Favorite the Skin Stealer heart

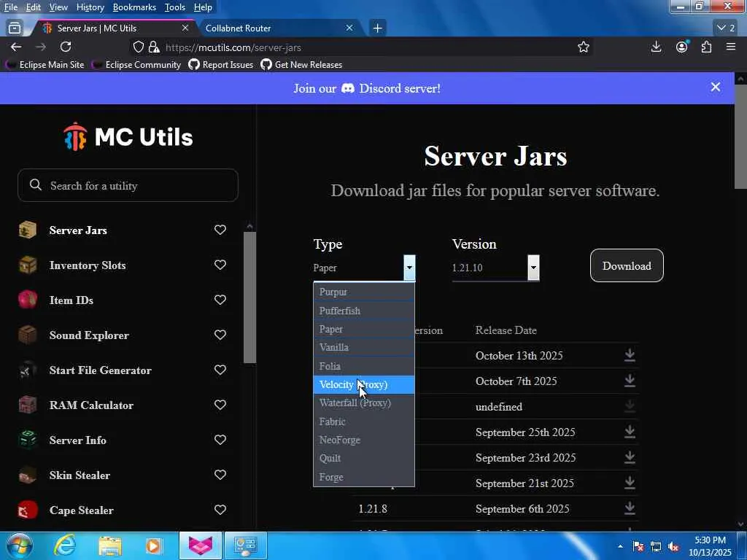pyautogui.click(x=220, y=475)
